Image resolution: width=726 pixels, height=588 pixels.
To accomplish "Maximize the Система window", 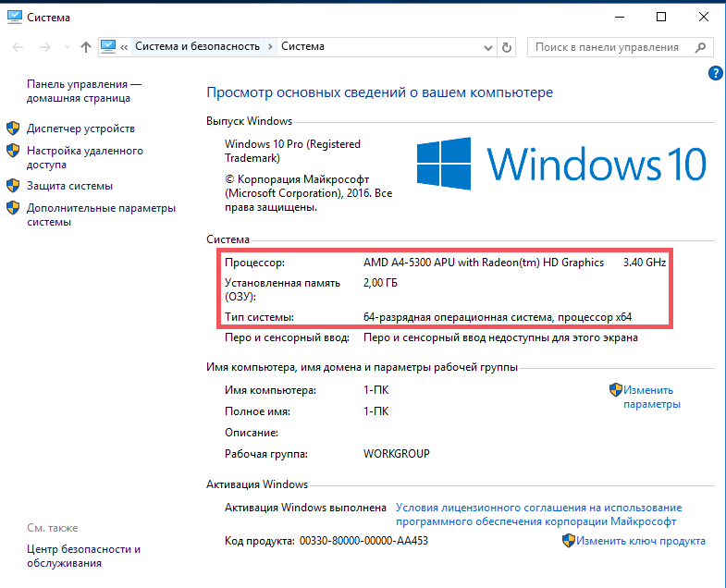I will click(661, 18).
